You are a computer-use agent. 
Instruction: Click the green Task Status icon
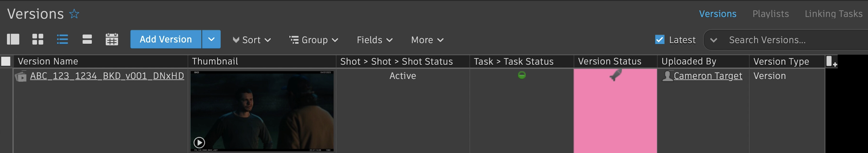point(522,75)
